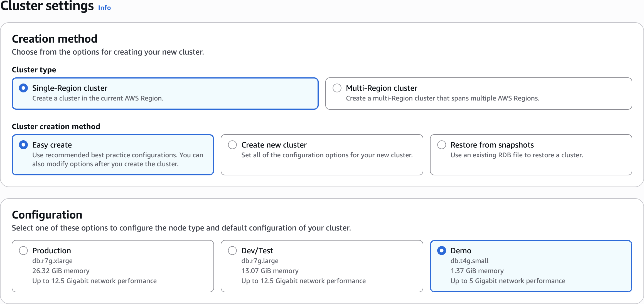Click the db.r7g.xlarge node type text
The height and width of the screenshot is (304, 644).
coord(52,261)
